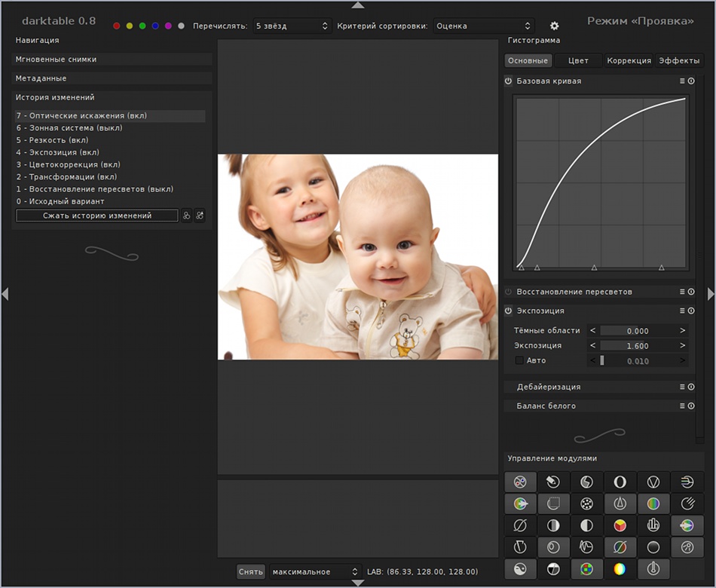Toggle the yellow color label filter
Screen dimensions: 716x588
tap(130, 26)
